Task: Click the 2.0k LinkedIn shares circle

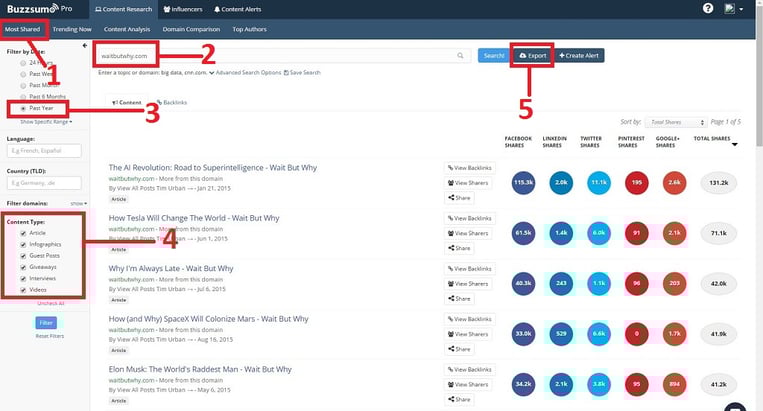Action: point(561,183)
